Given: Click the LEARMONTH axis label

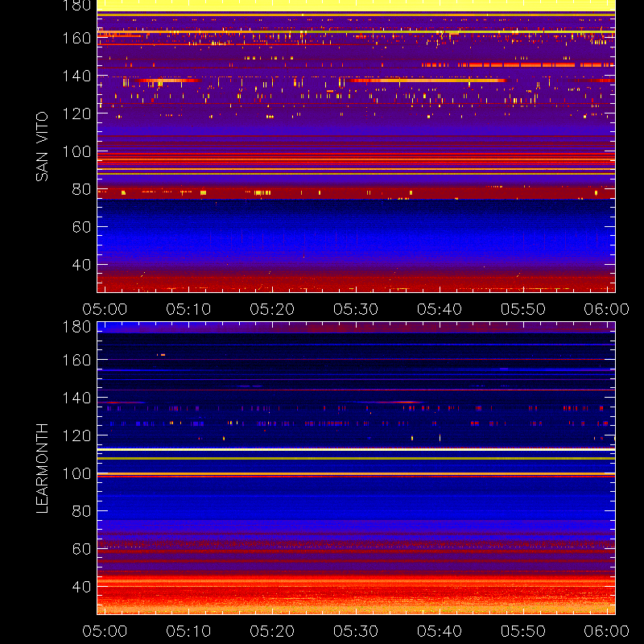Looking at the screenshot, I should click(42, 469).
